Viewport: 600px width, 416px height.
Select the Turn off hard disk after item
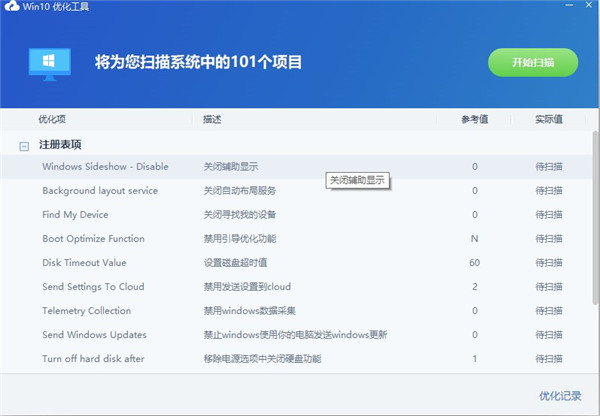point(93,359)
